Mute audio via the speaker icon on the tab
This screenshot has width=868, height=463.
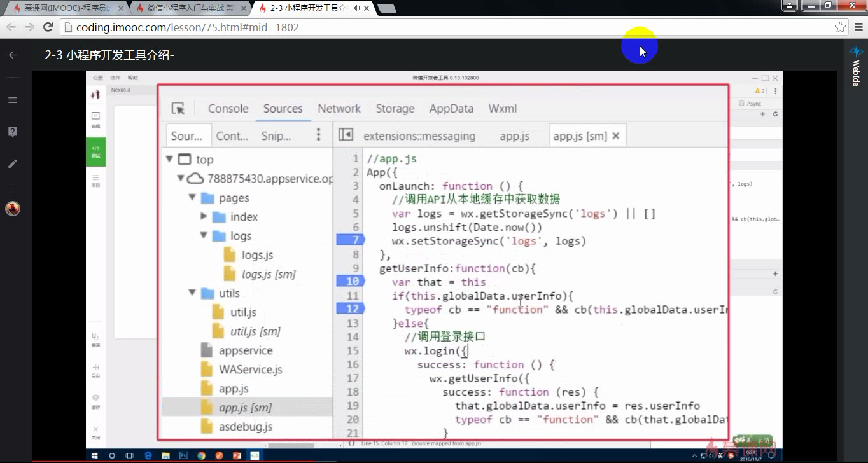click(x=356, y=8)
